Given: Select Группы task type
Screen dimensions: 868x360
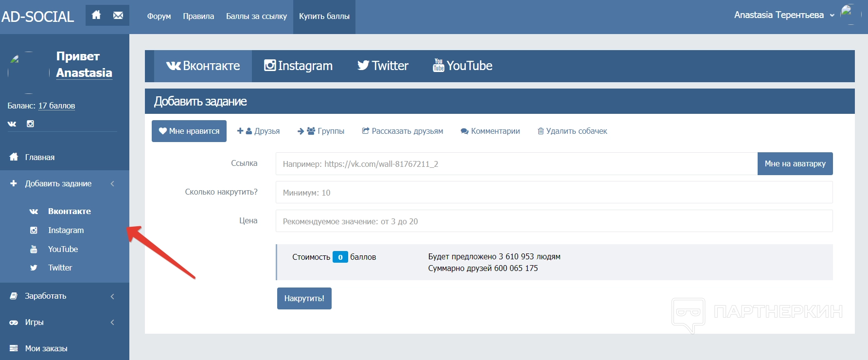Looking at the screenshot, I should click(x=321, y=131).
